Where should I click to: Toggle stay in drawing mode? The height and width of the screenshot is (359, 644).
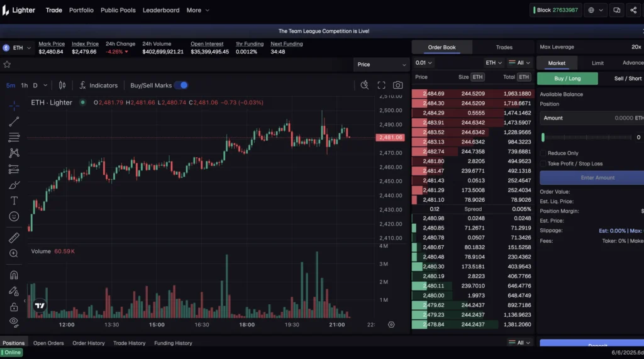(x=14, y=291)
